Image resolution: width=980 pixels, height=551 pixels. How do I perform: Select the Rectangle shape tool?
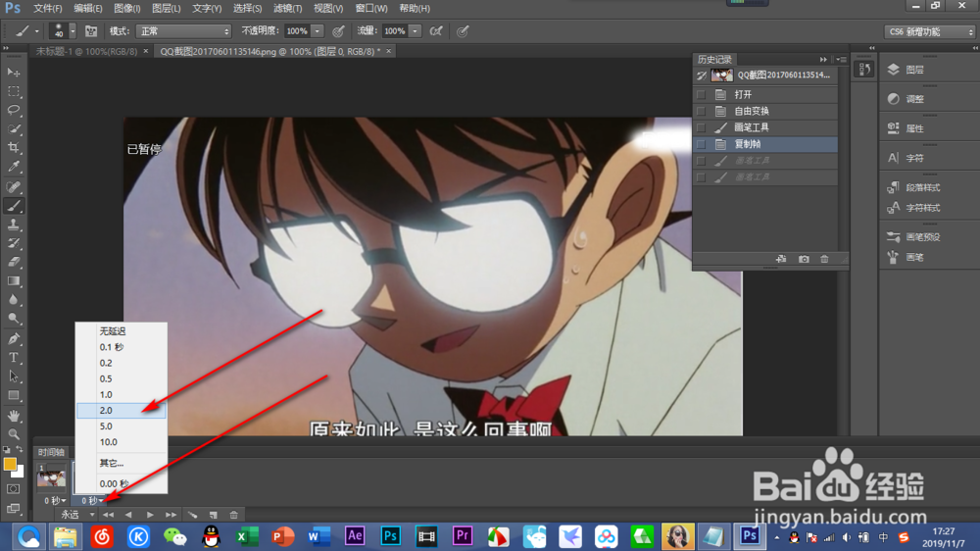14,395
